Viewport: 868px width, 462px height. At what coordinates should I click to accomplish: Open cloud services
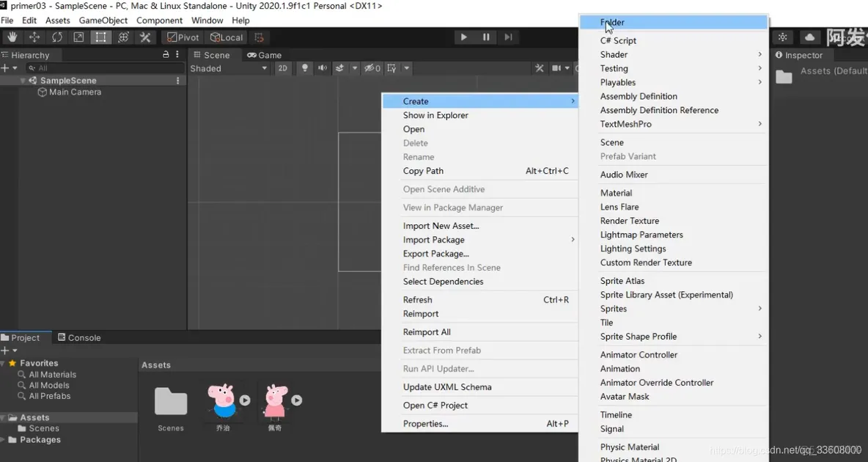pyautogui.click(x=809, y=37)
